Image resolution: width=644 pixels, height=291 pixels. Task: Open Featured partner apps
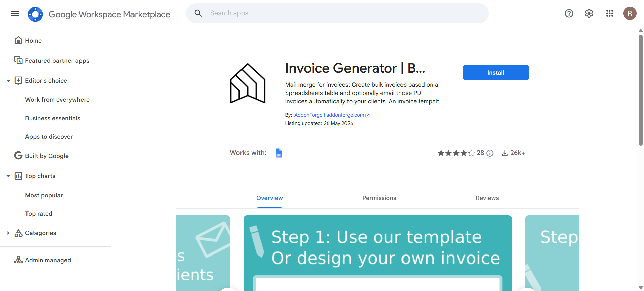pyautogui.click(x=57, y=61)
